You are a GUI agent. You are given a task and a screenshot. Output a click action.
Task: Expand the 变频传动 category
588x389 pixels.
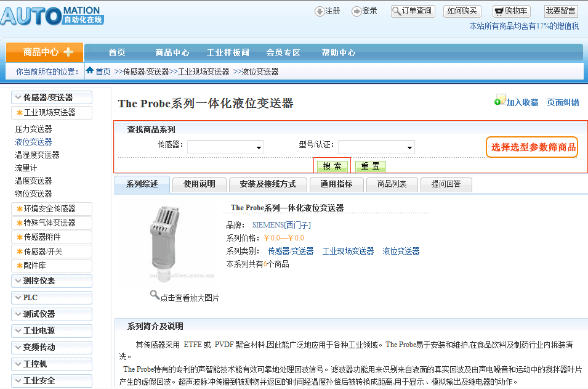(52, 347)
